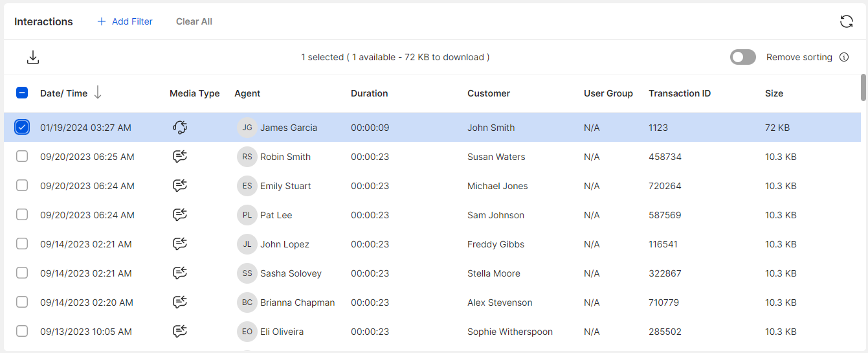Screen dimensions: 868x353
Task: Click transaction ID 720264
Action: point(665,186)
